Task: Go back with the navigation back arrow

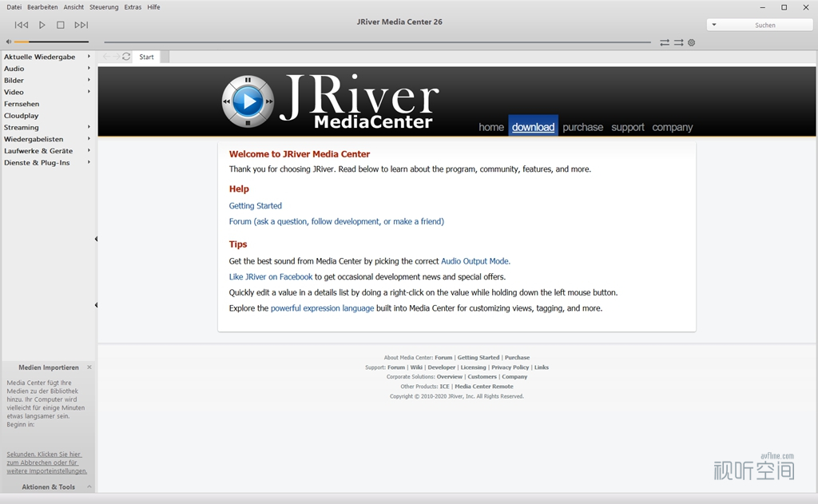Action: (x=106, y=57)
